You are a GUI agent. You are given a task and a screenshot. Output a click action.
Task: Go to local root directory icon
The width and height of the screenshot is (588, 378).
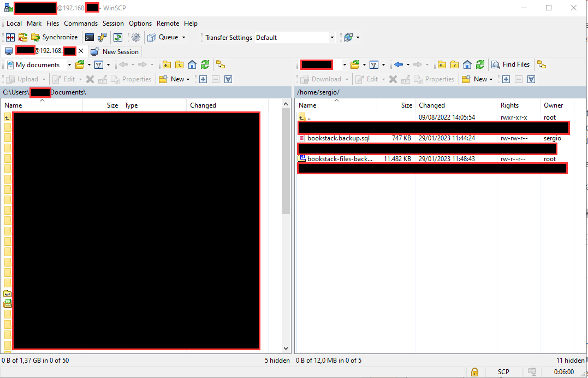point(179,65)
